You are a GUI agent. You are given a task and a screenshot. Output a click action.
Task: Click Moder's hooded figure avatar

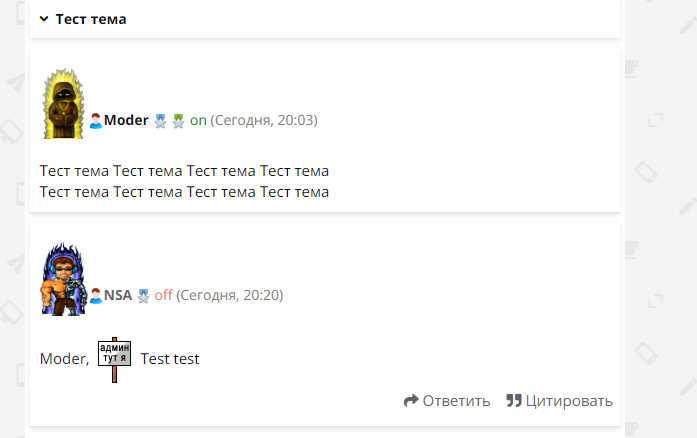pos(63,105)
